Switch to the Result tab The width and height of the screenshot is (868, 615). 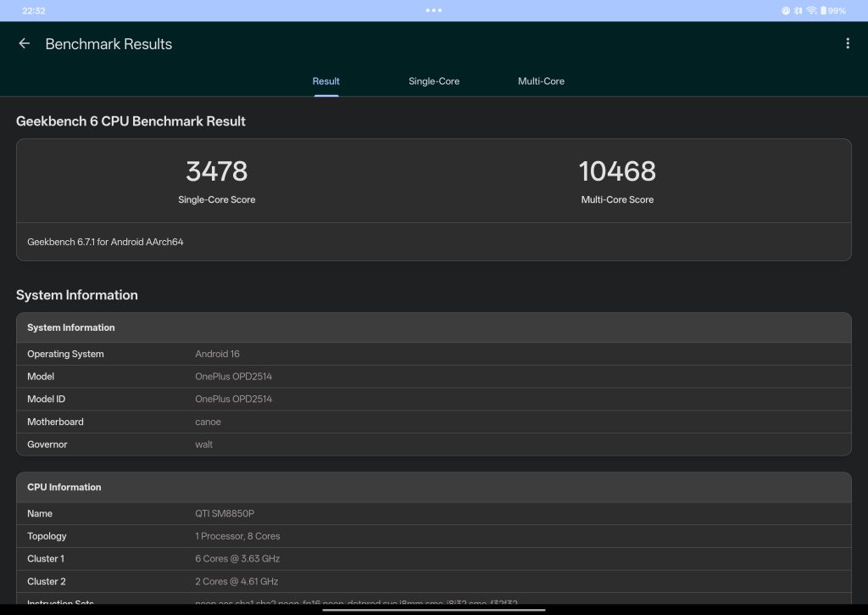click(325, 81)
